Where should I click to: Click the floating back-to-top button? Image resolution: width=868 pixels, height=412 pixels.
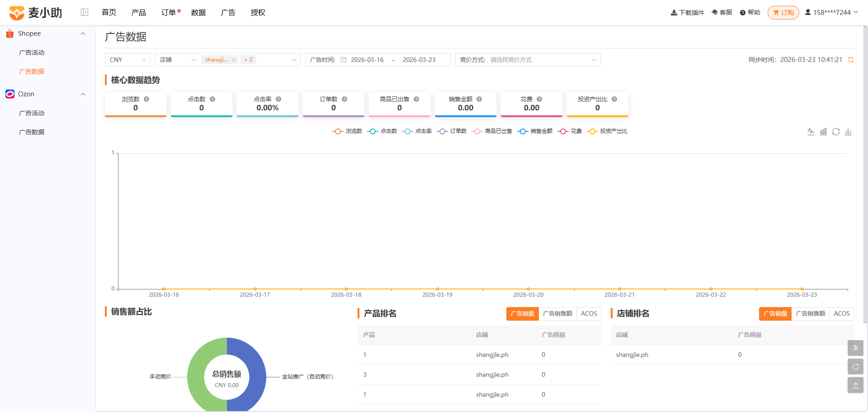click(x=855, y=385)
